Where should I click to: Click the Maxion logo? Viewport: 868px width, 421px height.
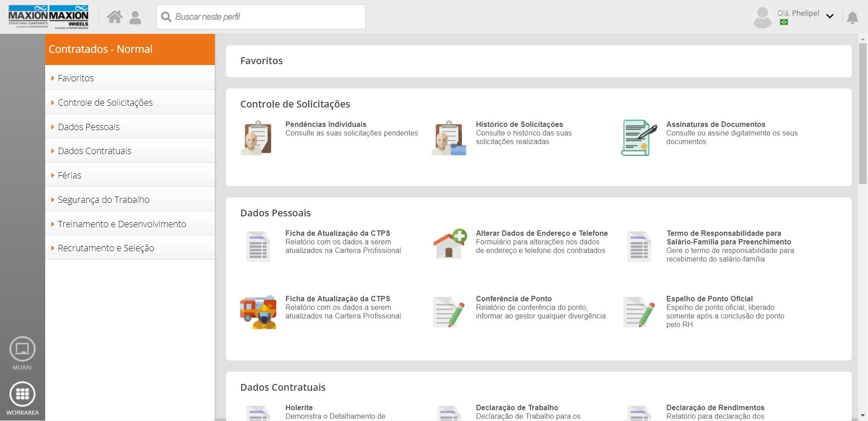(48, 17)
